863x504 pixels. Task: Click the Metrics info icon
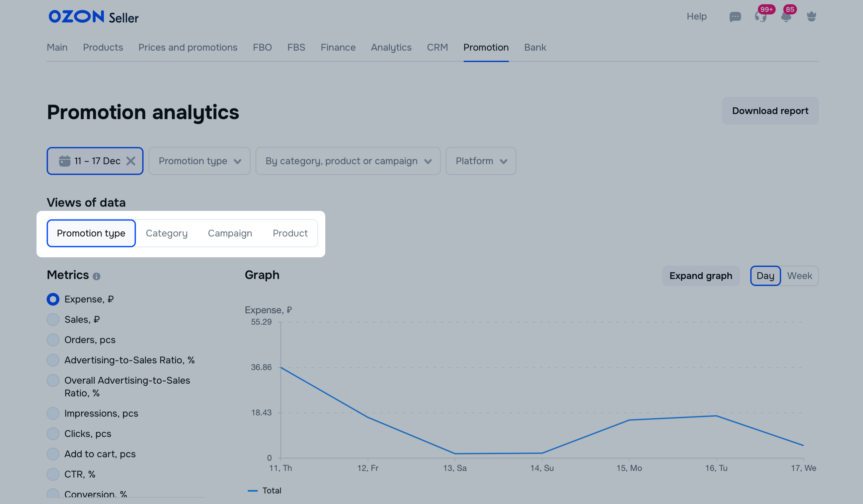tap(97, 276)
